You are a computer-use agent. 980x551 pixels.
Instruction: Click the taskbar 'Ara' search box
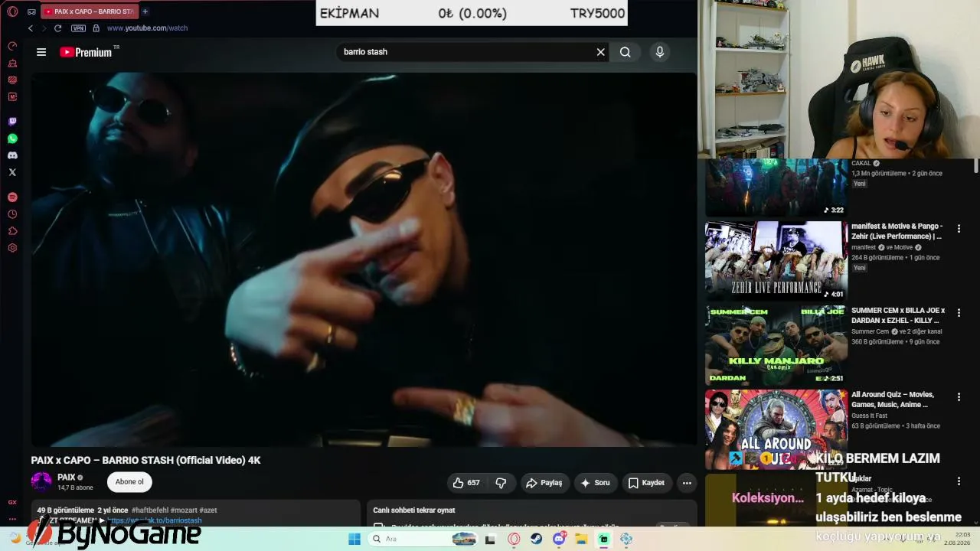(x=424, y=539)
